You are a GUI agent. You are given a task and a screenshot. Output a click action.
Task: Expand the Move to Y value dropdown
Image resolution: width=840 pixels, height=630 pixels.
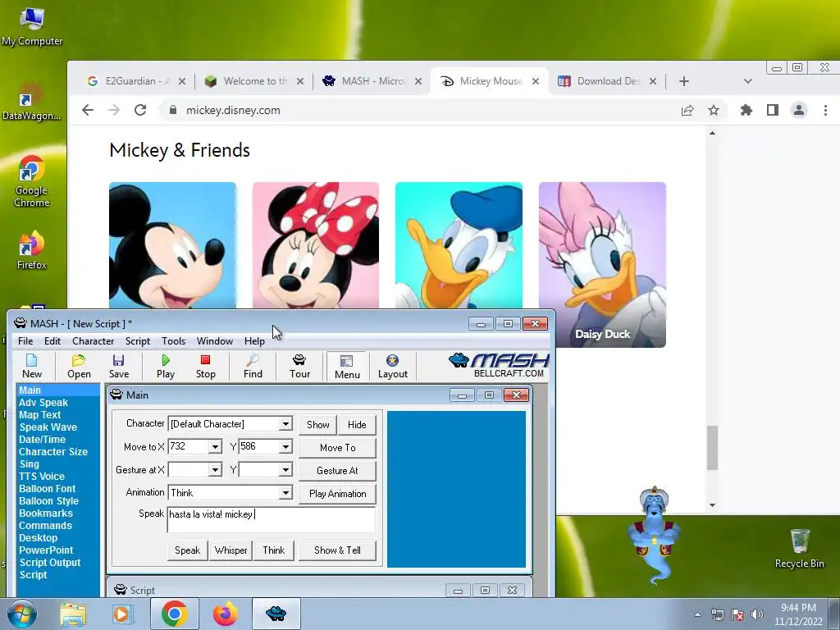(286, 446)
